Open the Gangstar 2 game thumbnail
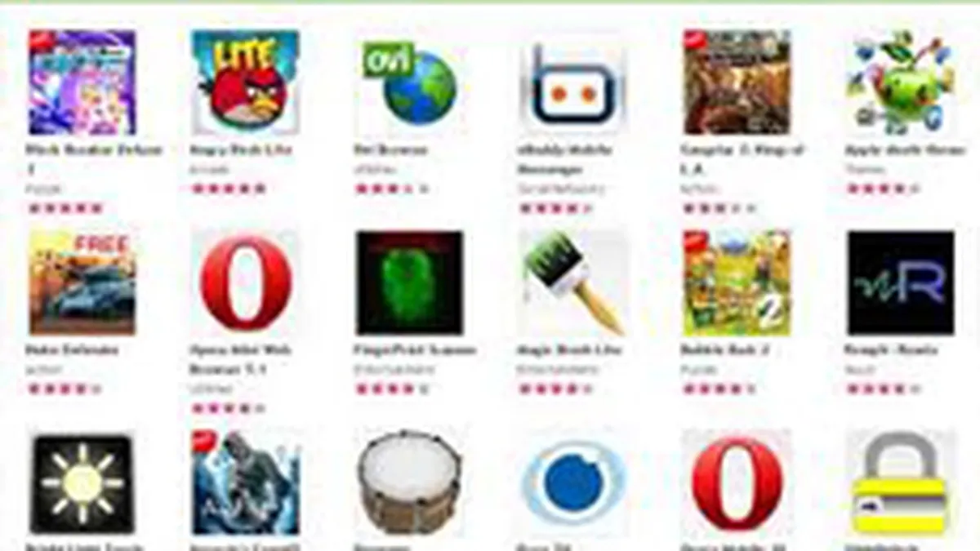 737,82
